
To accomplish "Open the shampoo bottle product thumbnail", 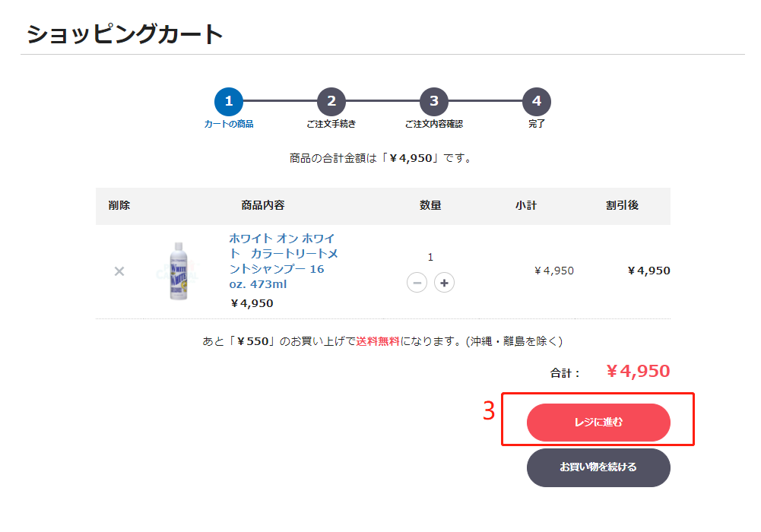I will 178,271.
